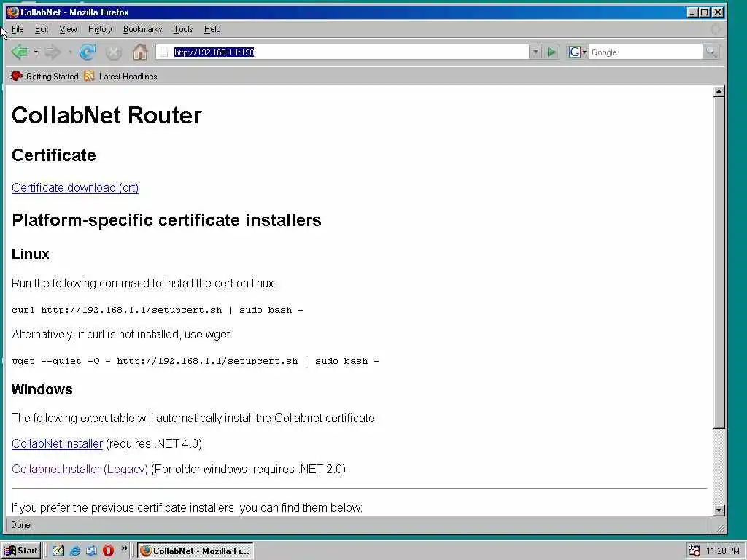Click the Done status bar text
The width and height of the screenshot is (747, 560).
pos(20,525)
